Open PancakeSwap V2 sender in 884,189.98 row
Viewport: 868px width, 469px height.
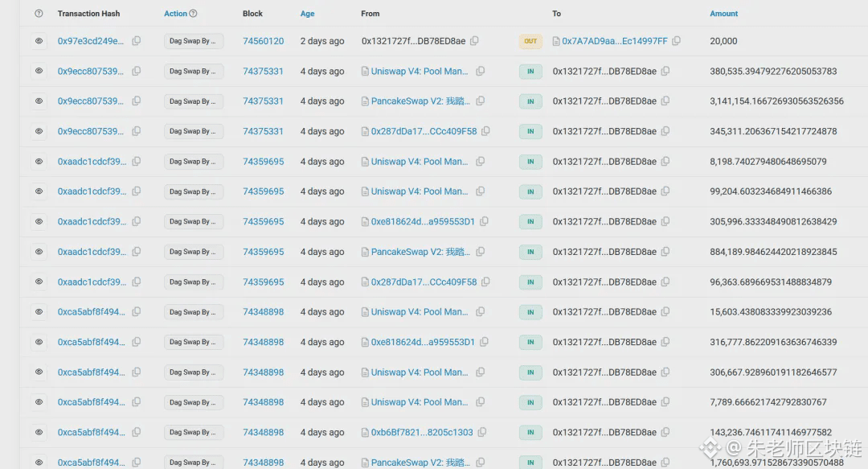tap(420, 252)
